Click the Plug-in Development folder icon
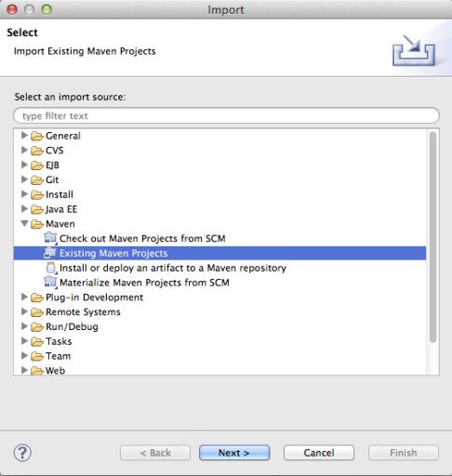 pyautogui.click(x=37, y=297)
